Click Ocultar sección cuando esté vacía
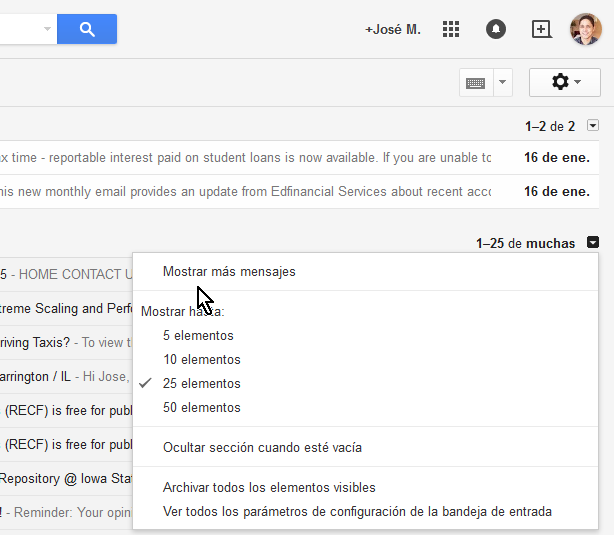Viewport: 614px width, 535px height. tap(262, 448)
